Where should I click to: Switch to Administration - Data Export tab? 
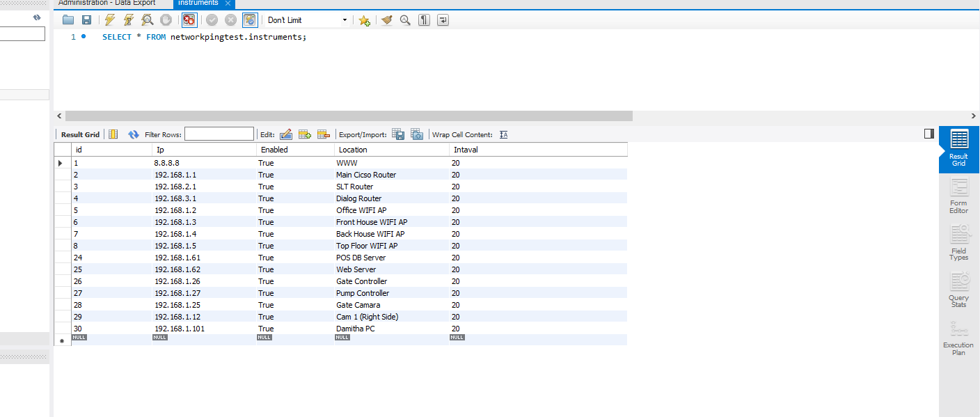pyautogui.click(x=106, y=3)
